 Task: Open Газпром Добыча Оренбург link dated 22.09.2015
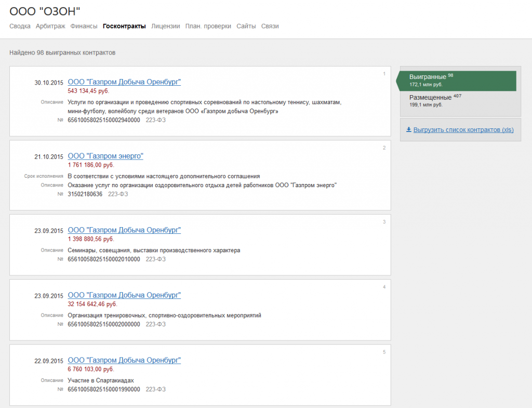pos(124,360)
